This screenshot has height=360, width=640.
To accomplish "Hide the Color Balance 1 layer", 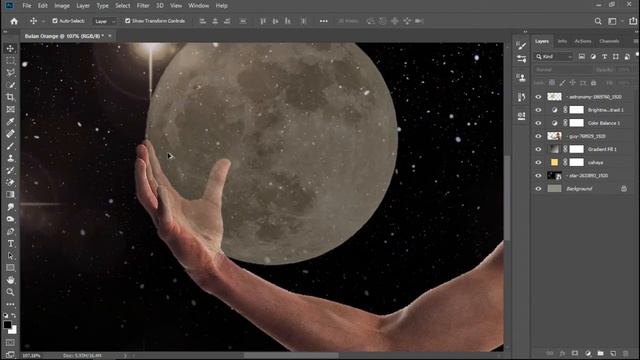I will [538, 123].
